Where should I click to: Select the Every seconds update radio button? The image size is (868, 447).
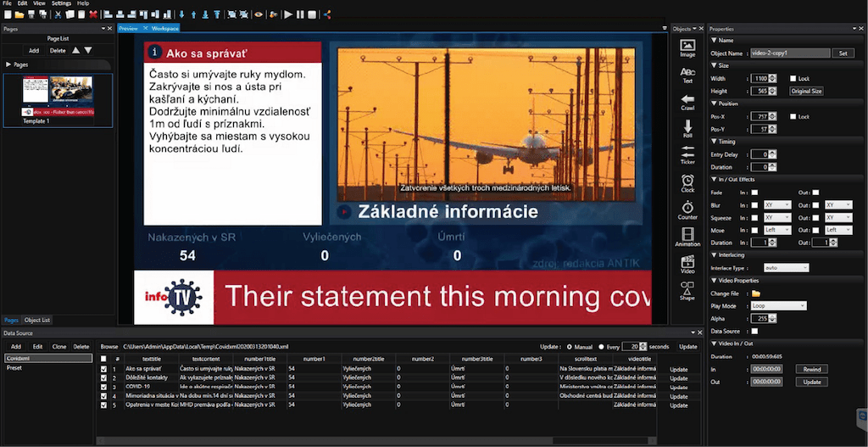(x=602, y=347)
